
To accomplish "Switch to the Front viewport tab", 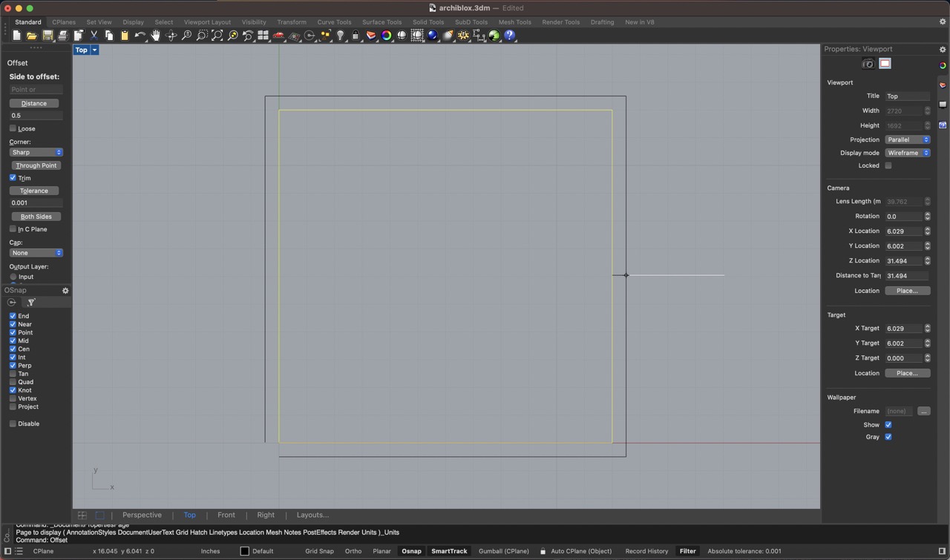I will [x=226, y=515].
